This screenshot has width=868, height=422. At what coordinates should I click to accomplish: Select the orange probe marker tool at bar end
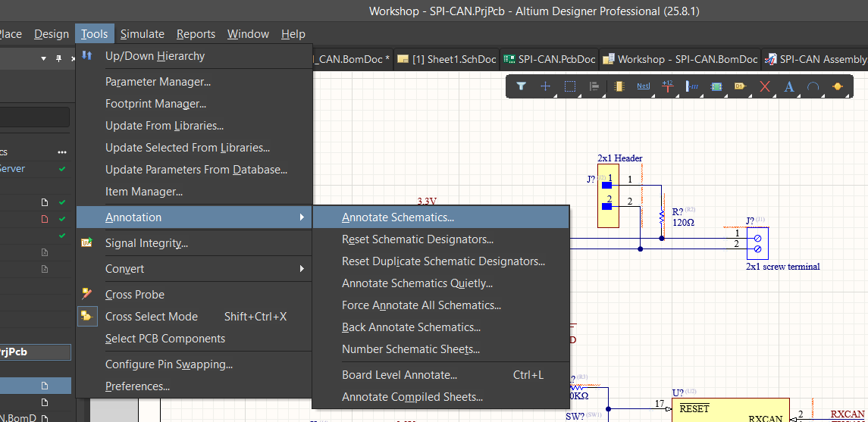(838, 86)
